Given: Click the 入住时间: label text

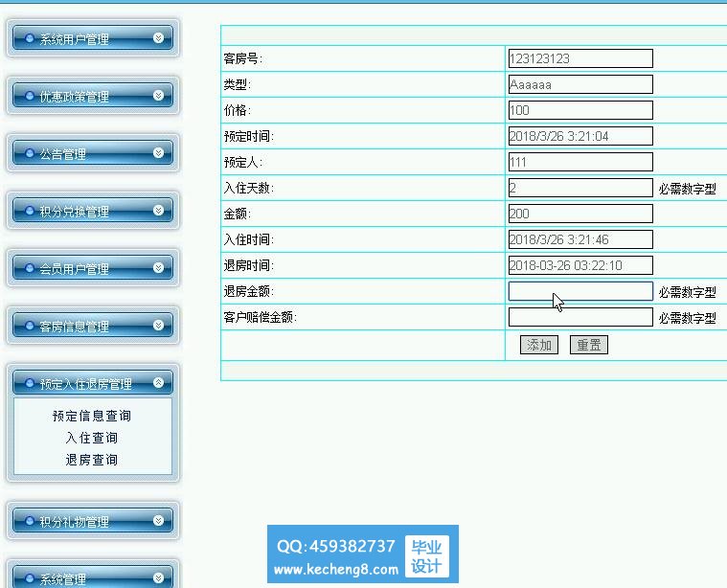Looking at the screenshot, I should pyautogui.click(x=248, y=239).
